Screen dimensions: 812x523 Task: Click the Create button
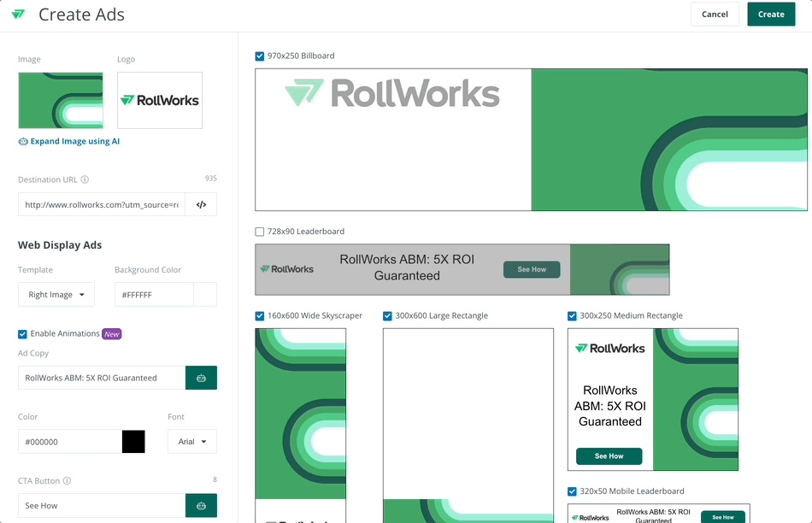771,14
